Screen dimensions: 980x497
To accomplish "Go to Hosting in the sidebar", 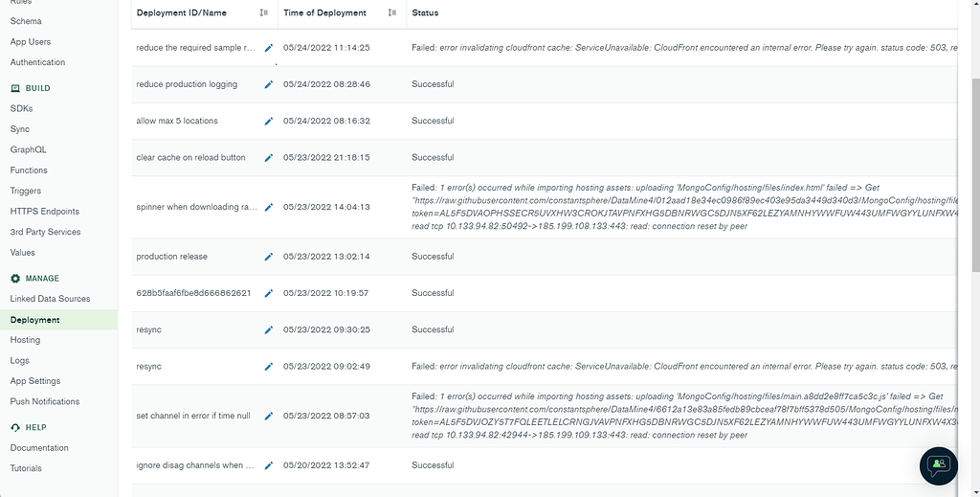I will coord(25,340).
